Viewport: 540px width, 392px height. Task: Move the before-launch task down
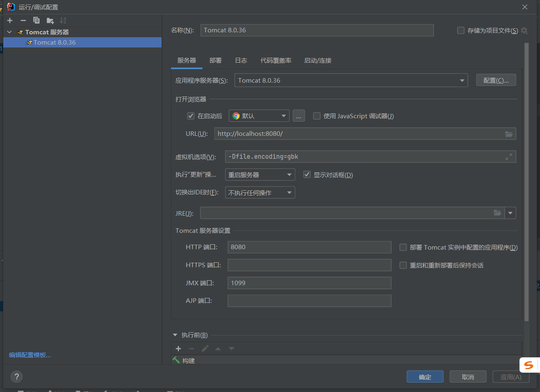click(232, 349)
